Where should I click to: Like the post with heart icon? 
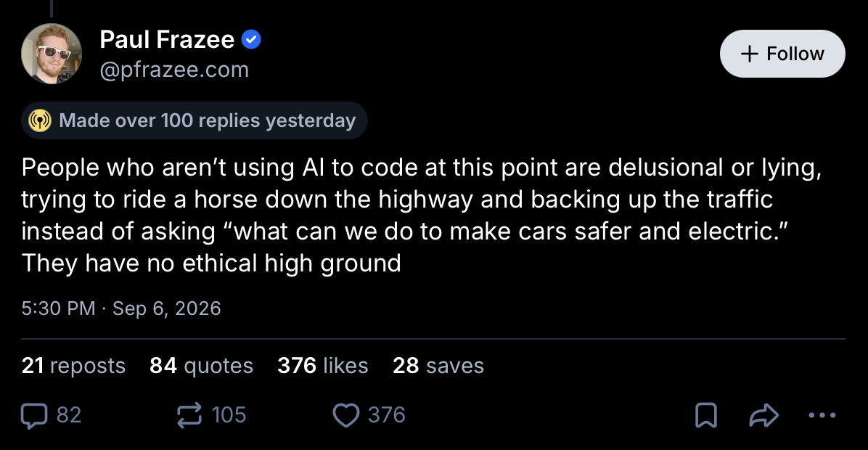click(x=346, y=415)
